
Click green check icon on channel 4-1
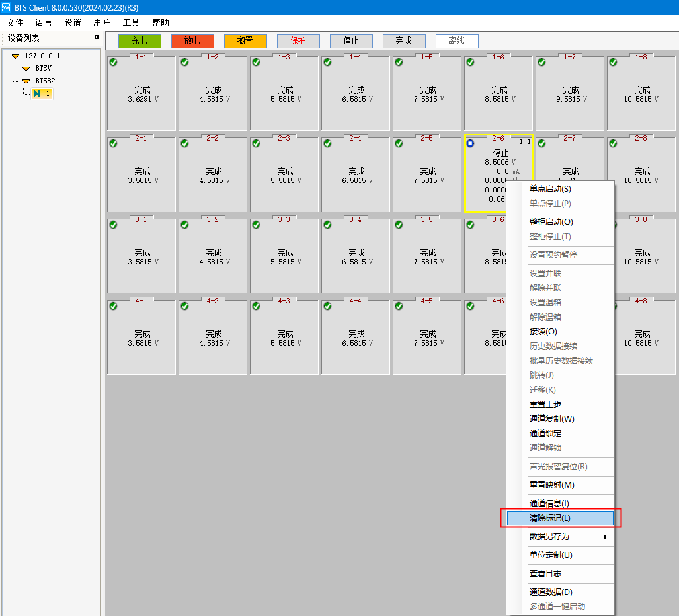point(113,306)
